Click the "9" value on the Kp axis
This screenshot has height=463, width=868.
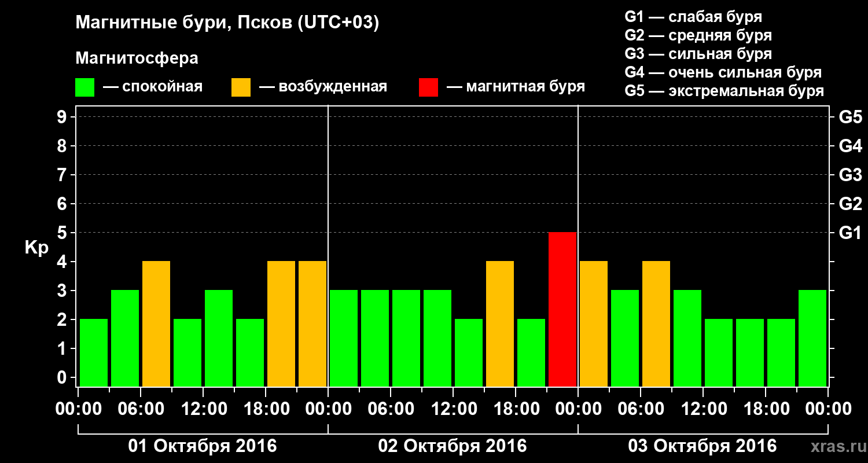(x=63, y=117)
